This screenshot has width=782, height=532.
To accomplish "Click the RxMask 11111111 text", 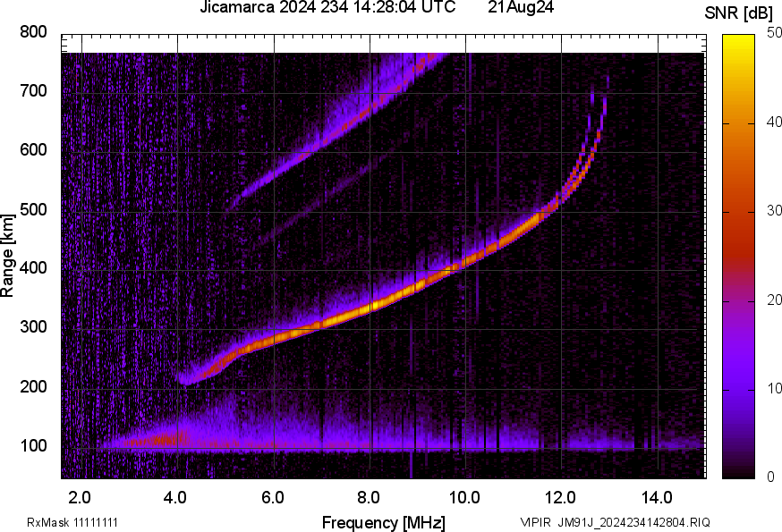I will pyautogui.click(x=72, y=522).
